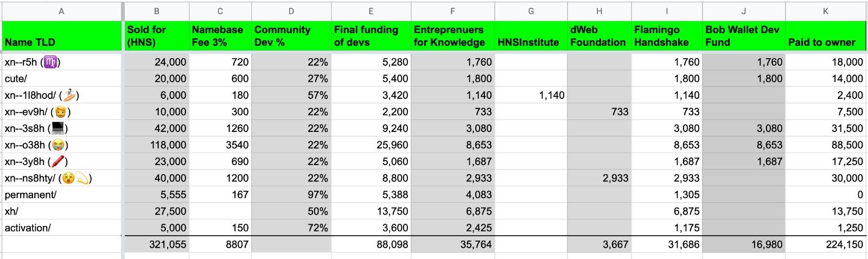Click column D header letter
The height and width of the screenshot is (259, 868).
click(291, 11)
